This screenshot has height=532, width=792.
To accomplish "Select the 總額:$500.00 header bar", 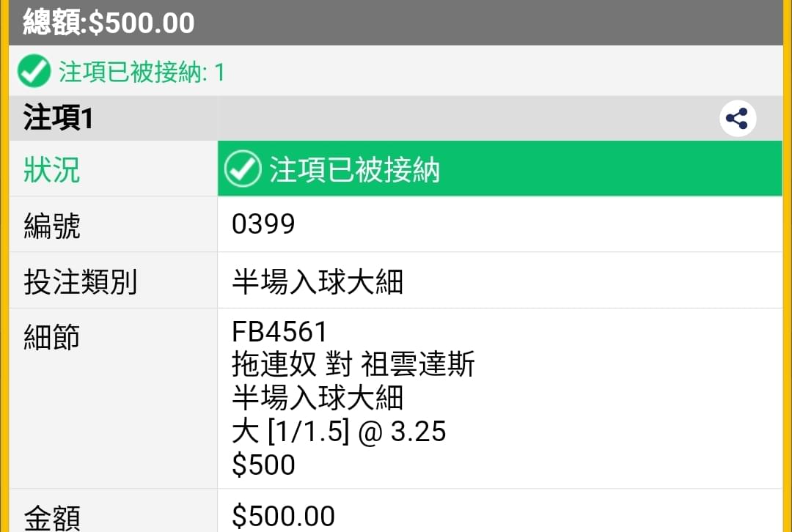I will (396, 23).
